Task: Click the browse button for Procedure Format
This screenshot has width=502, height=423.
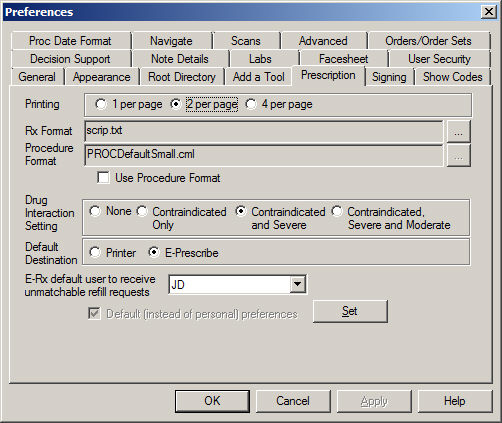Action: coord(458,156)
